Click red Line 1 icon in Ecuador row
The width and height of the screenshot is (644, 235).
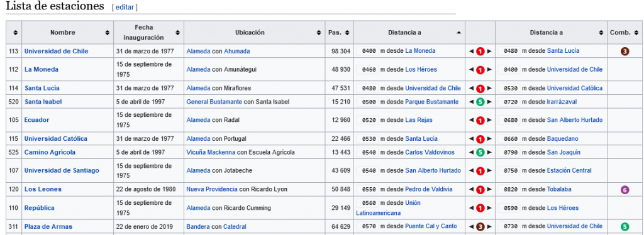(x=480, y=120)
